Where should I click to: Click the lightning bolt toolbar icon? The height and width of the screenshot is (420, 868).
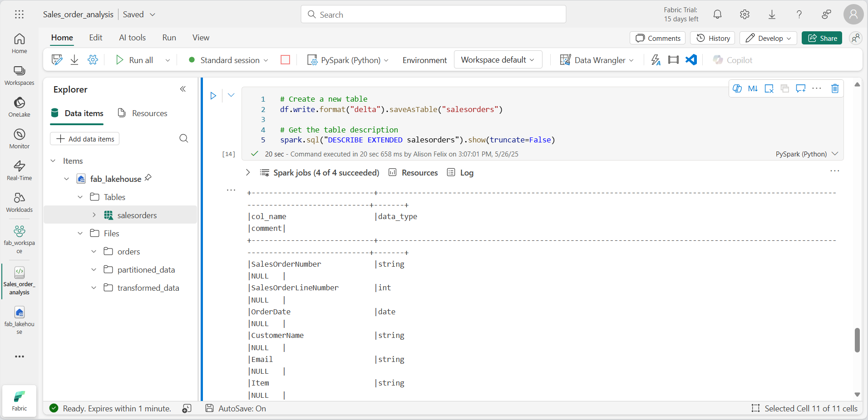coord(656,60)
